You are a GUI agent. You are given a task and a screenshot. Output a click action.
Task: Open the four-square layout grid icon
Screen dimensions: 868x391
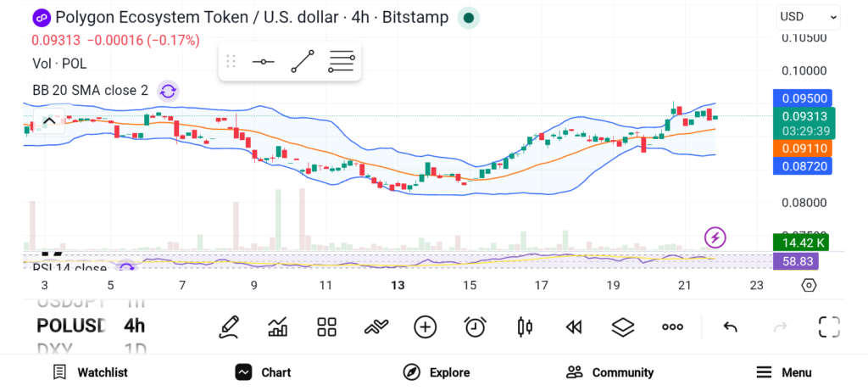coord(326,327)
